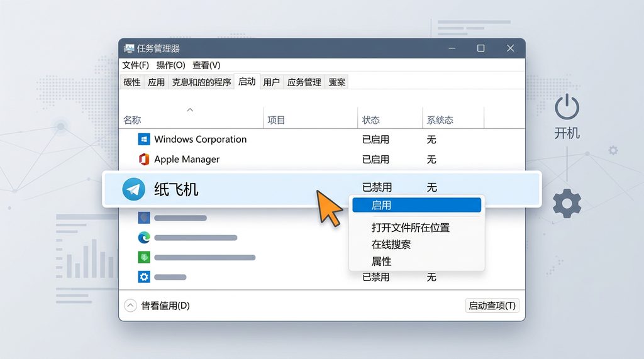Click the dark blue icon below 纸飞机
Viewport: 644px width, 359px height.
click(x=144, y=218)
